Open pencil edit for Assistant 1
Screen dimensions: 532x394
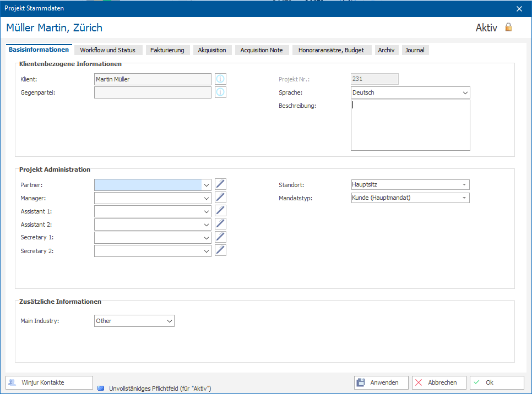click(220, 211)
